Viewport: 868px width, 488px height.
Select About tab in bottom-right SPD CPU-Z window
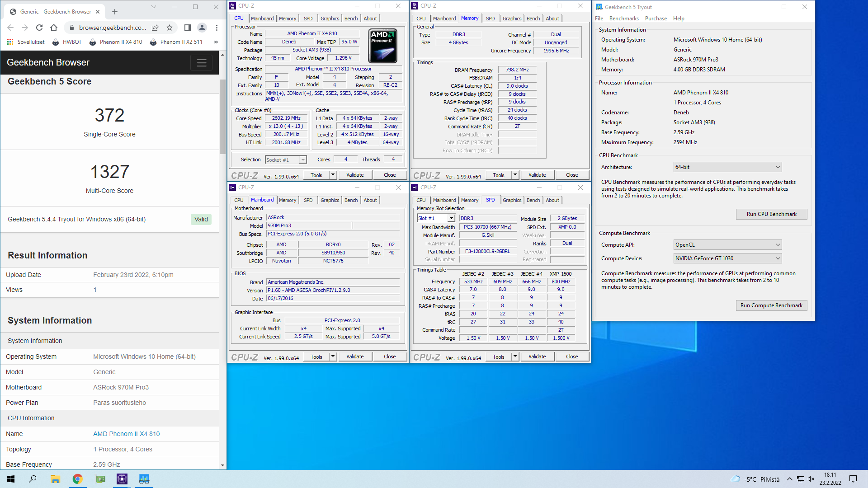pos(552,200)
